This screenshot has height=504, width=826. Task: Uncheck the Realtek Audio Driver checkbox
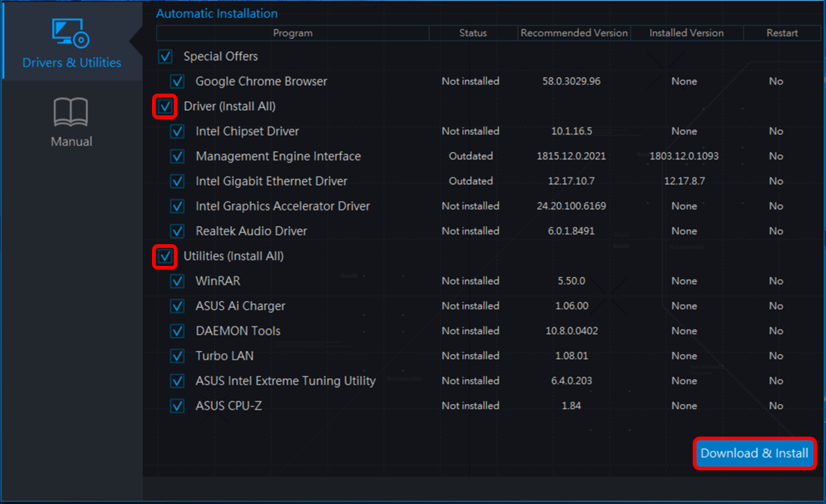pos(177,231)
